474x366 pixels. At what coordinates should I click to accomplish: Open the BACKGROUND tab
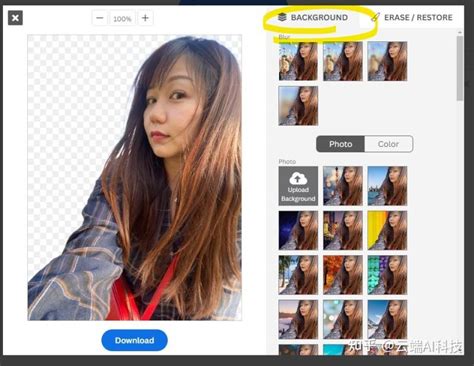(x=313, y=17)
